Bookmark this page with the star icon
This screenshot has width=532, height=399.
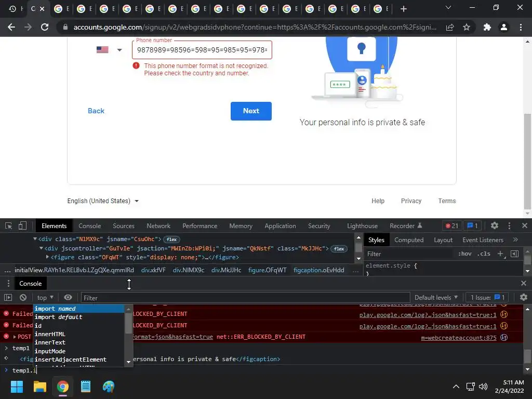point(467,27)
